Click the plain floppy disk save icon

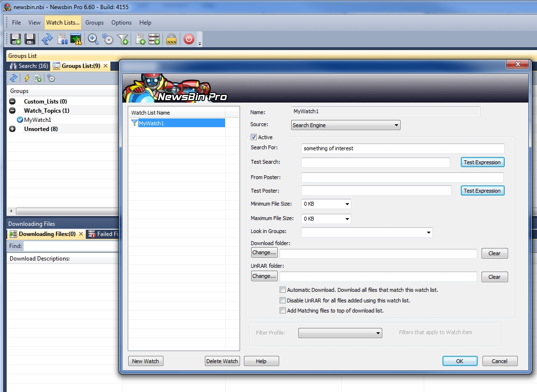(x=30, y=39)
